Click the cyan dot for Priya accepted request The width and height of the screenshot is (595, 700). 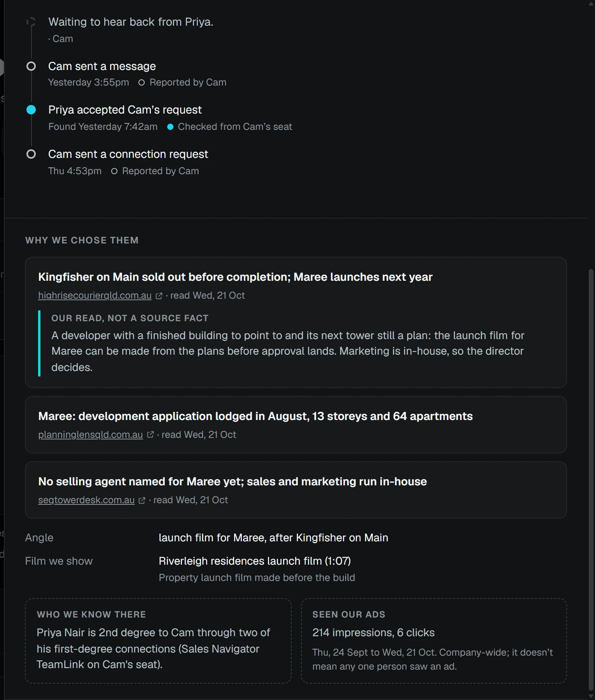31,110
